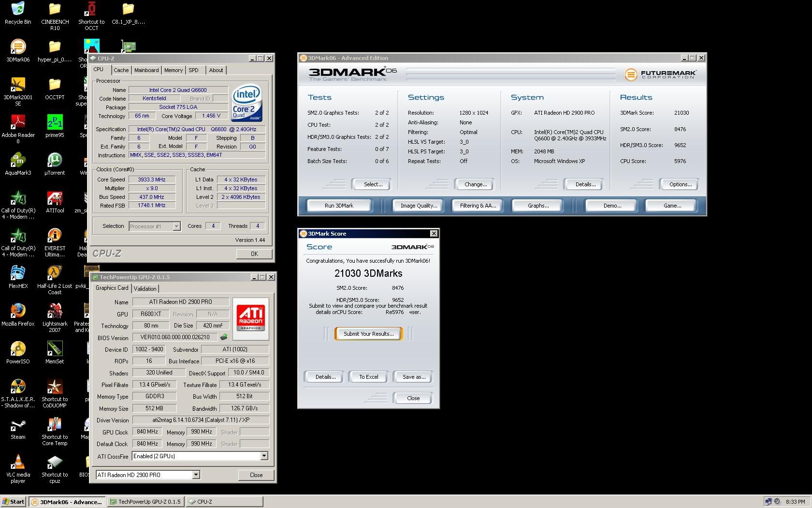Switch to the SPD tab in CPU-Z
812x508 pixels.
(193, 70)
